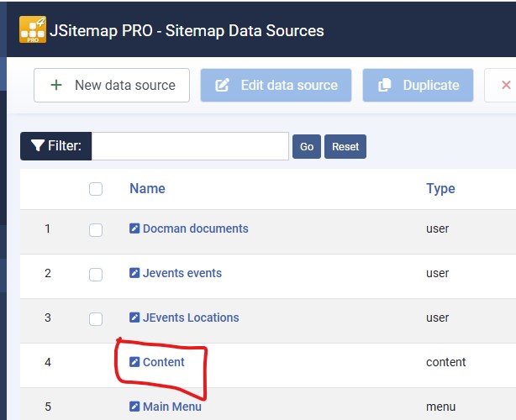Click the 'user' type of JEvents Locations
This screenshot has height=420, width=516.
pyautogui.click(x=437, y=318)
